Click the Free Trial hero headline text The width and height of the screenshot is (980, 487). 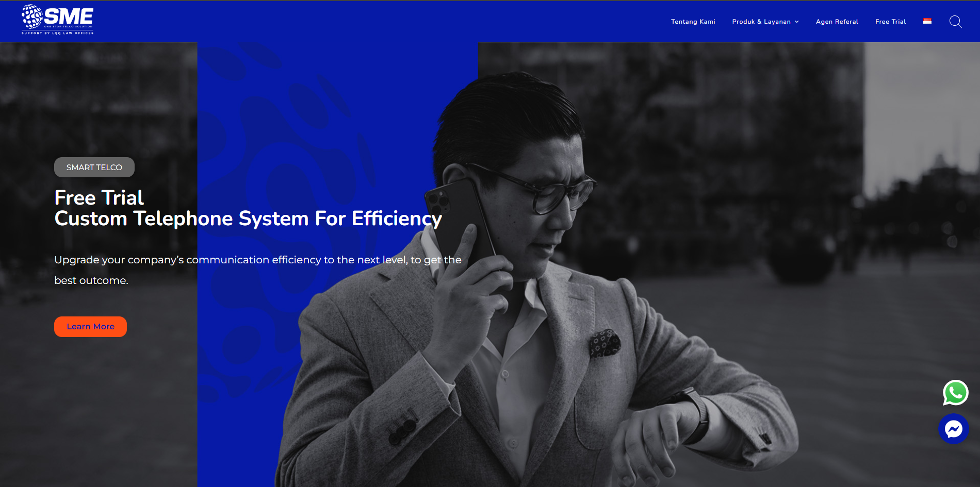[99, 197]
